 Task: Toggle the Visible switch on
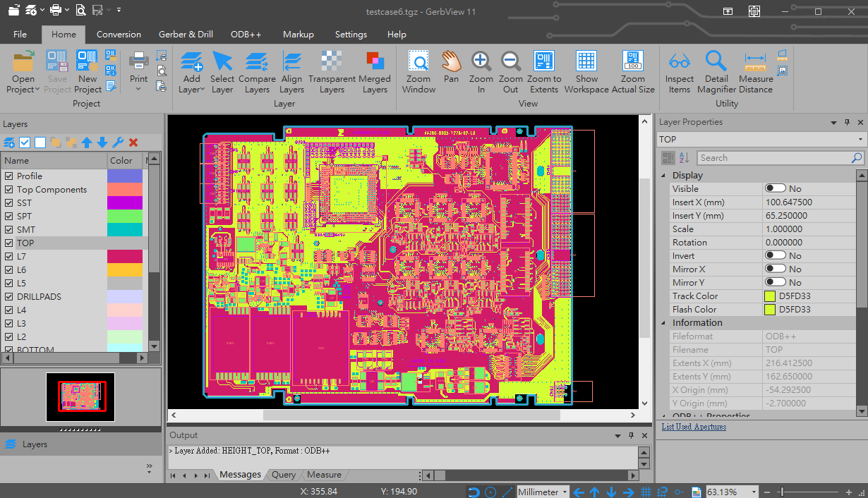click(x=776, y=188)
